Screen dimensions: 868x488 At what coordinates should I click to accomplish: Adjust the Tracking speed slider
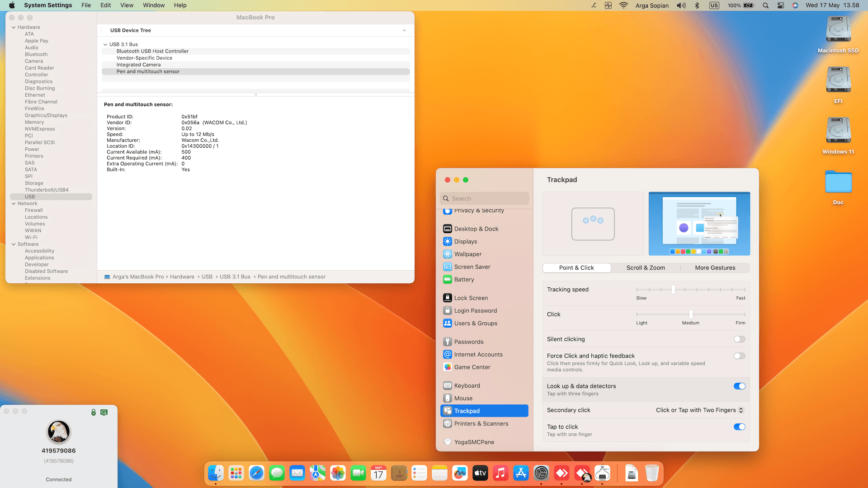pyautogui.click(x=673, y=290)
